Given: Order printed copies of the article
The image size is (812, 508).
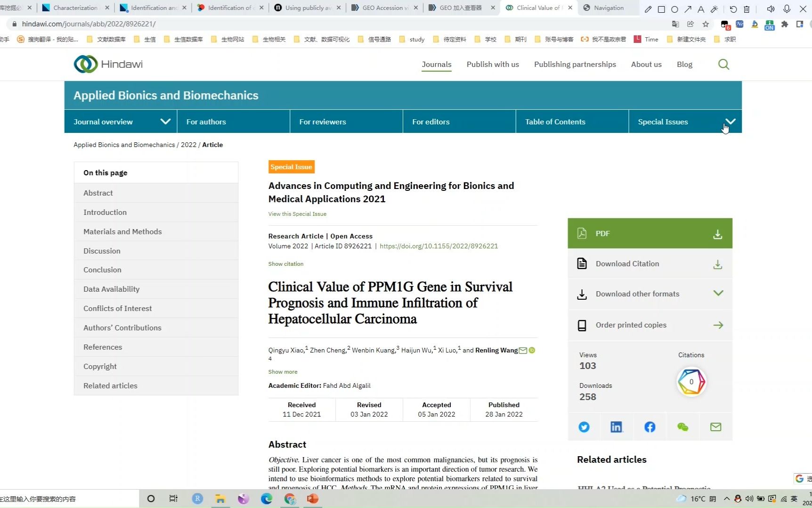Looking at the screenshot, I should pos(650,325).
